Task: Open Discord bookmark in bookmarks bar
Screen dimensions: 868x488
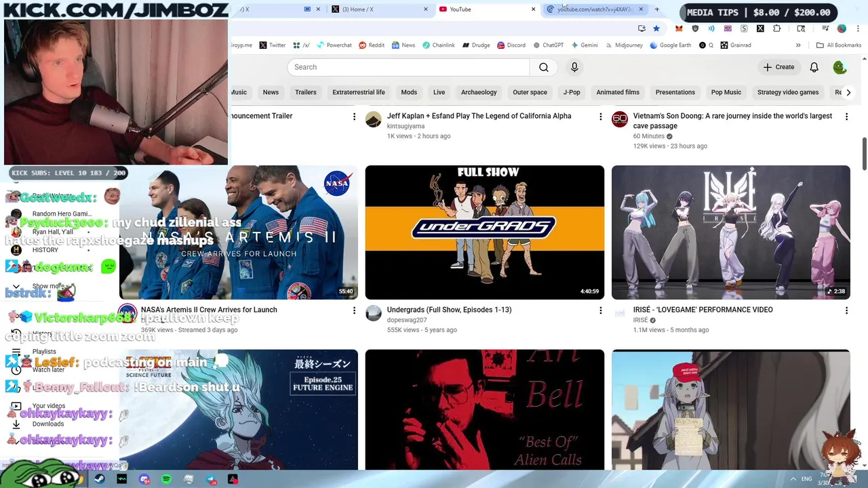Action: (x=511, y=45)
